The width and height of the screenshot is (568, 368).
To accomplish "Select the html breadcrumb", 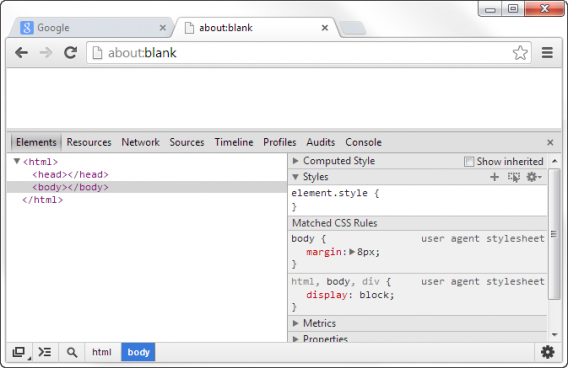I will pyautogui.click(x=102, y=352).
